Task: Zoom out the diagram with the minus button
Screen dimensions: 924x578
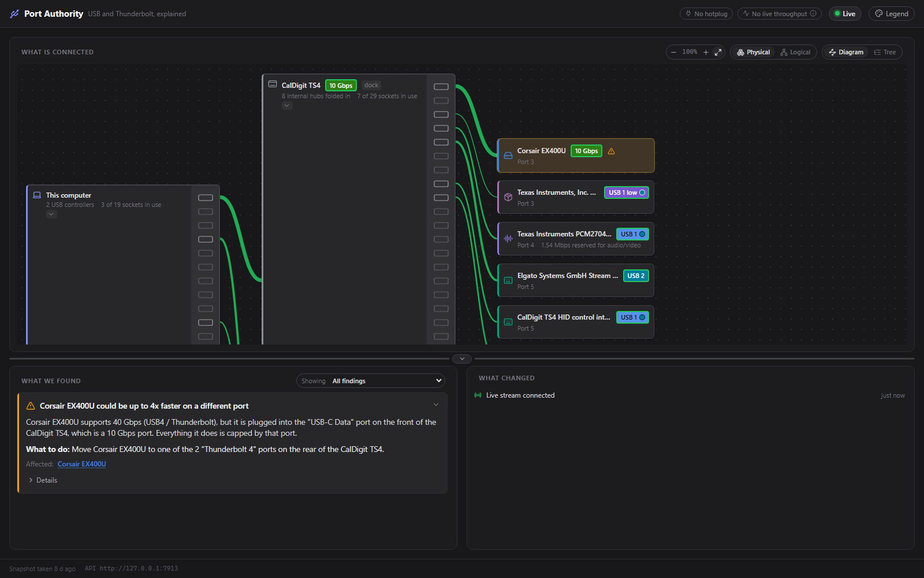Action: (x=673, y=52)
